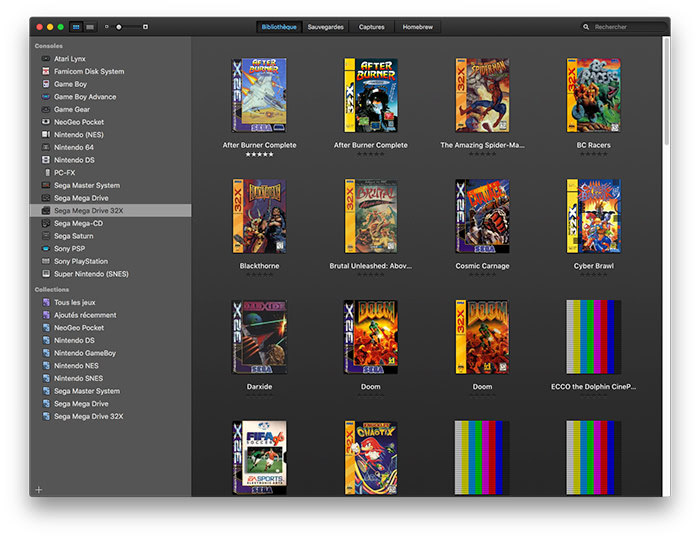Select Nintendo DS console icon in Consoles
The image size is (700, 539).
coord(46,159)
